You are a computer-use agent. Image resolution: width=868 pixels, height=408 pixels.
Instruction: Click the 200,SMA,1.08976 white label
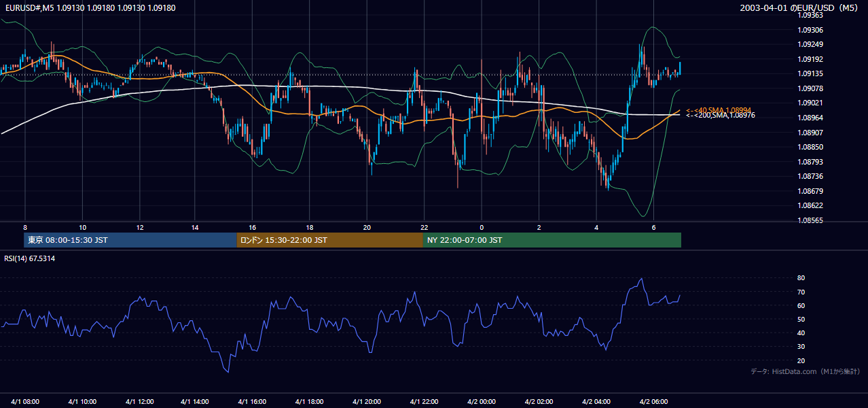(x=721, y=116)
